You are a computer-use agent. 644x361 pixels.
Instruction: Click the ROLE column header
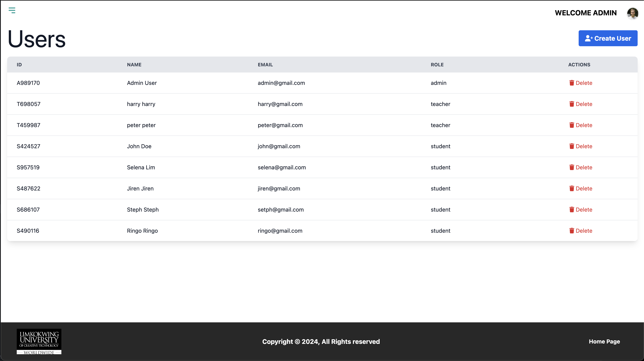pos(437,65)
